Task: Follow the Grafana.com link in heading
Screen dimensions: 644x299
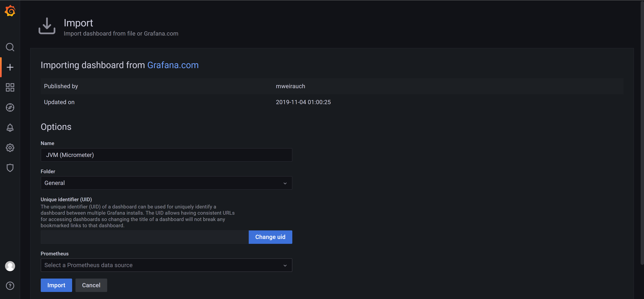Action: [x=173, y=65]
